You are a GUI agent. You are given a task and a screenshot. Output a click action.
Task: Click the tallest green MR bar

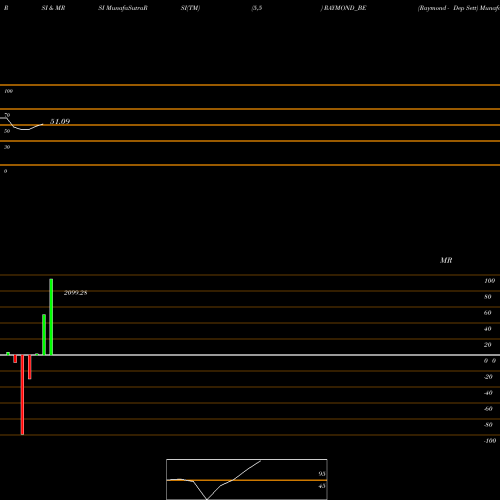pos(51,317)
